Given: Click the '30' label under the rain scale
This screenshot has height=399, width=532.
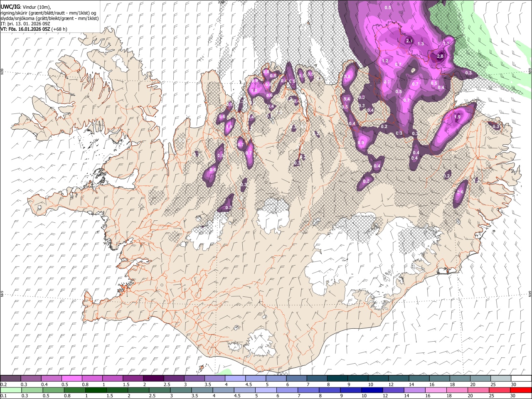Looking at the screenshot, I should pos(513,396).
